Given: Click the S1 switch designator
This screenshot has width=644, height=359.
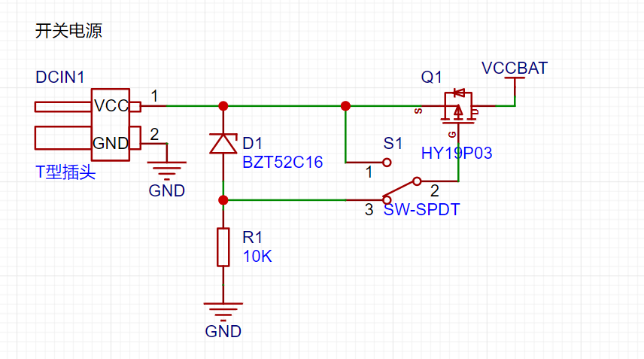Looking at the screenshot, I should point(393,143).
